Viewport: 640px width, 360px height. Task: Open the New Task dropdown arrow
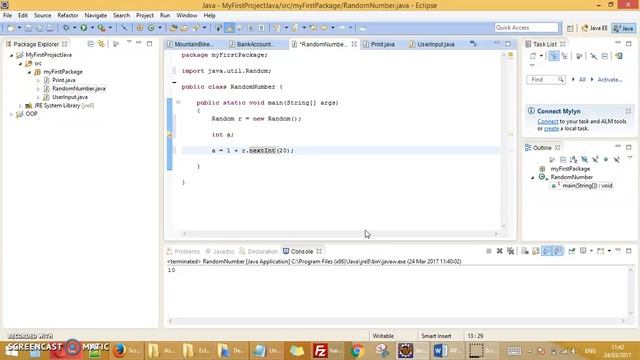pyautogui.click(x=541, y=56)
